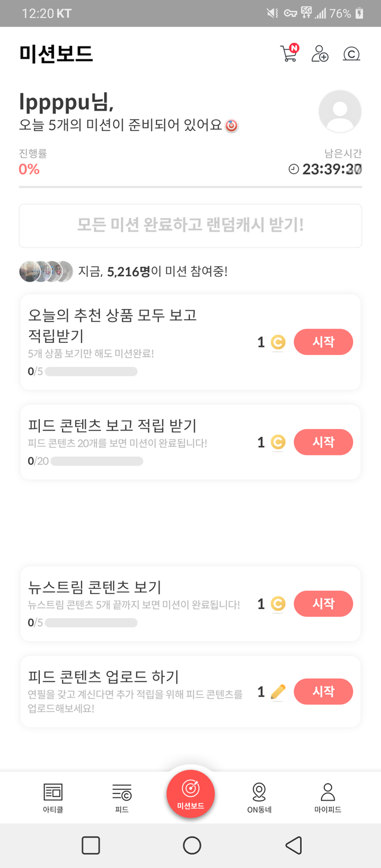Tap the pencil reward icon
This screenshot has height=868, width=381.
[277, 692]
